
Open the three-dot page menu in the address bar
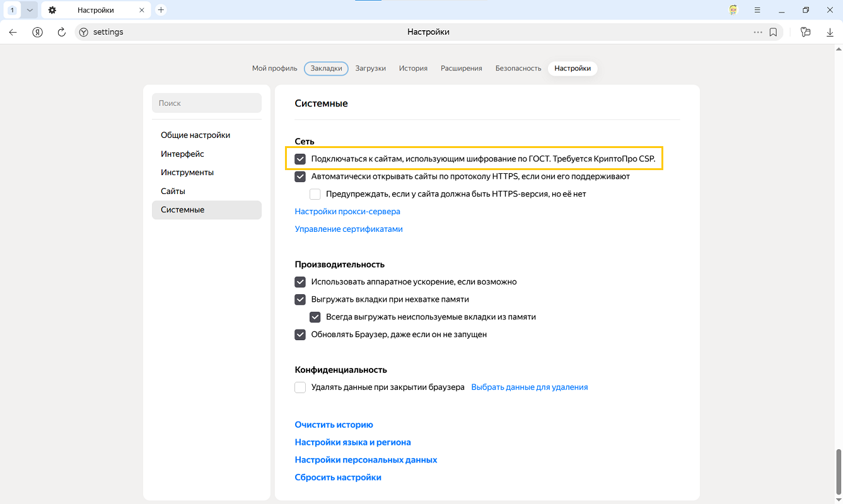pos(757,32)
